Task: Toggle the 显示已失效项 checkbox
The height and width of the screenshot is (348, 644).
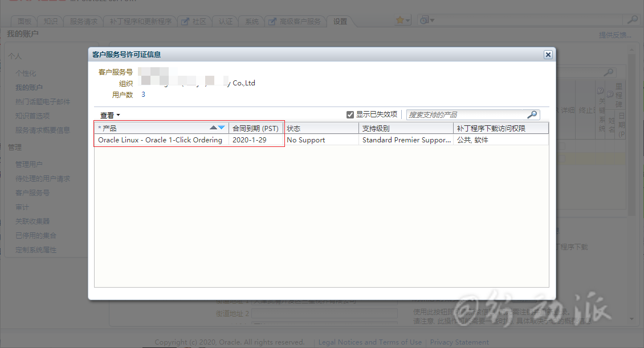Action: coord(350,114)
